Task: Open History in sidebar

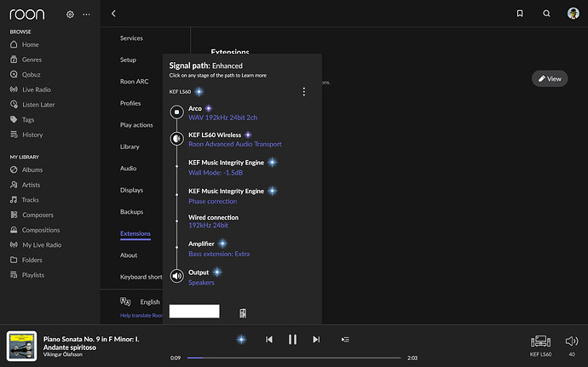Action: tap(26, 135)
